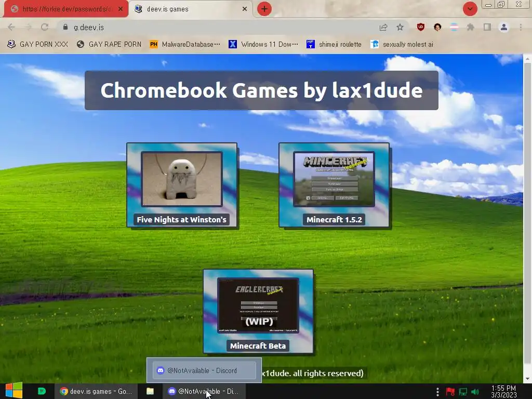Click Chromebook Games by lax1dude heading

pyautogui.click(x=262, y=90)
